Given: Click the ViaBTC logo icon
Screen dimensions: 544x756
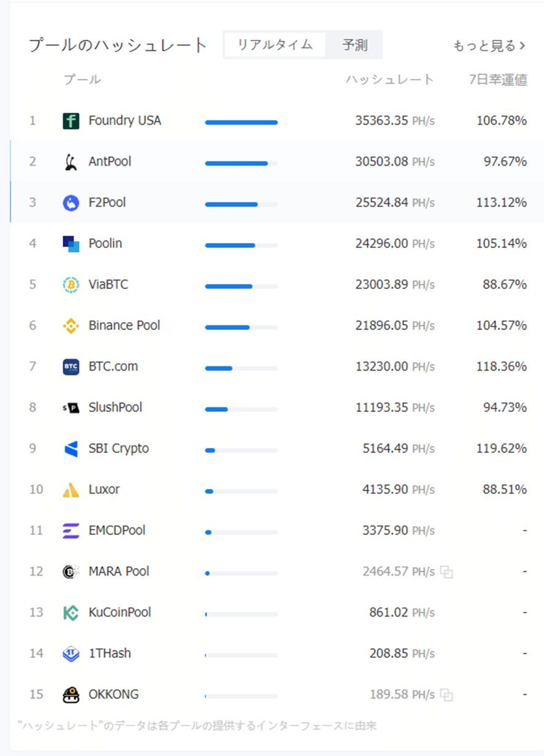Looking at the screenshot, I should [x=71, y=285].
